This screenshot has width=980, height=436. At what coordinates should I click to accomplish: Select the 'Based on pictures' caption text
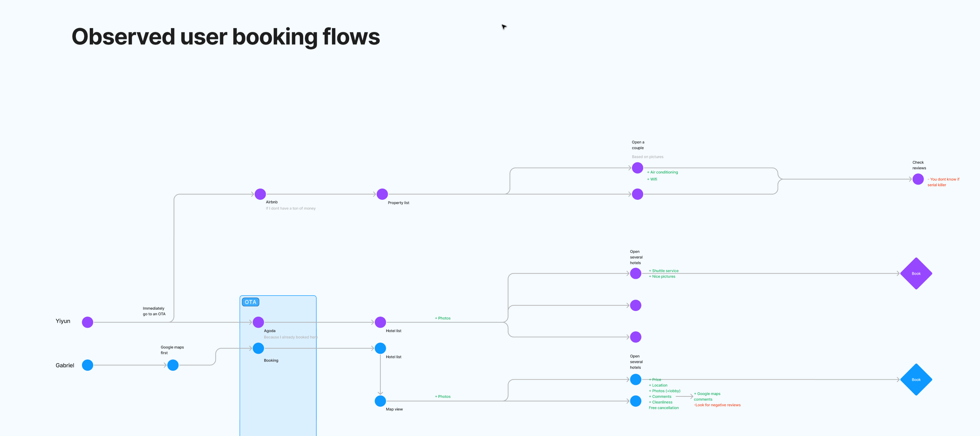point(648,156)
